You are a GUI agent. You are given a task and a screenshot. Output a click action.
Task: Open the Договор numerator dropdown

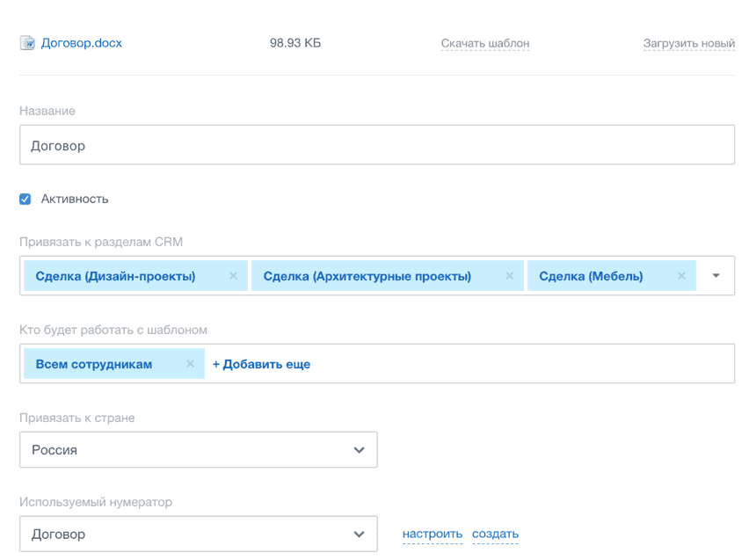[198, 534]
